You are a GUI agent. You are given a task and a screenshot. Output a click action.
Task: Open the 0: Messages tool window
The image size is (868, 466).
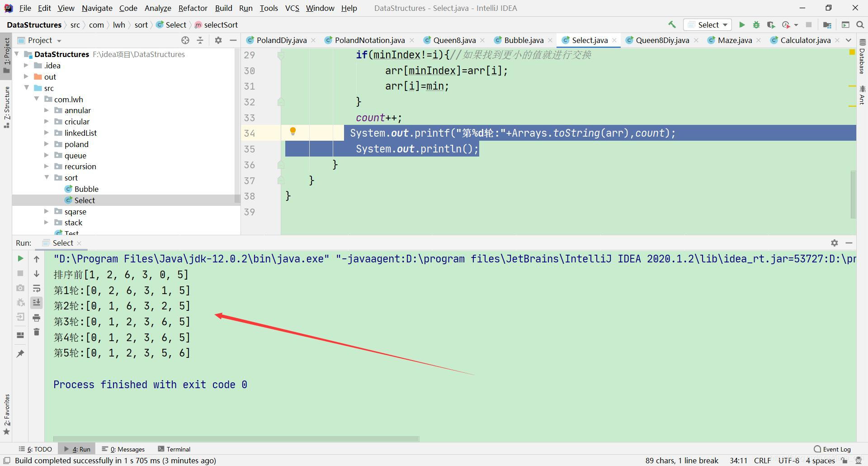(123, 449)
